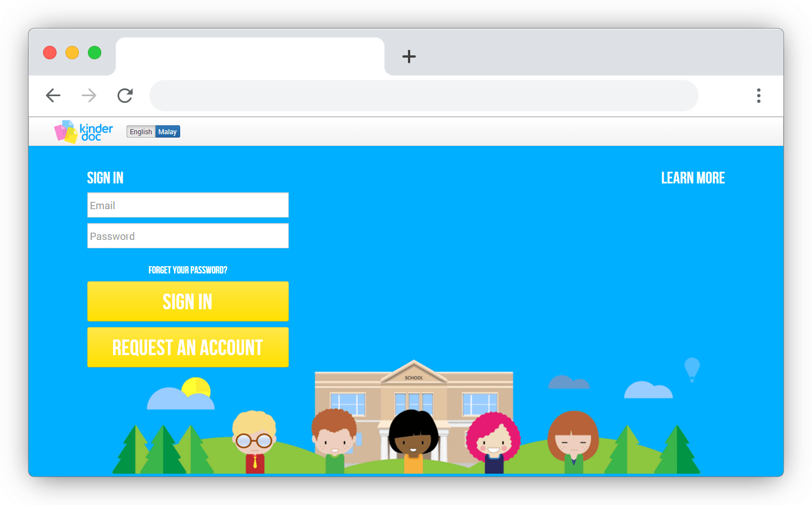
Task: Switch language to Malay
Action: (x=167, y=132)
